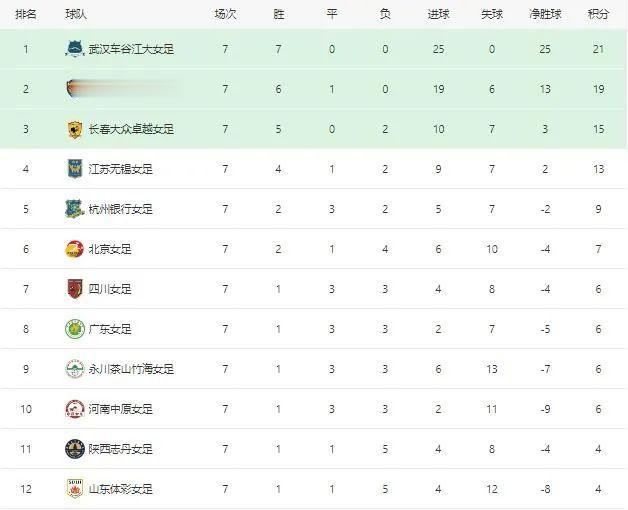Open the 江苏无锡女足 team crest
The width and height of the screenshot is (628, 510).
tap(75, 169)
